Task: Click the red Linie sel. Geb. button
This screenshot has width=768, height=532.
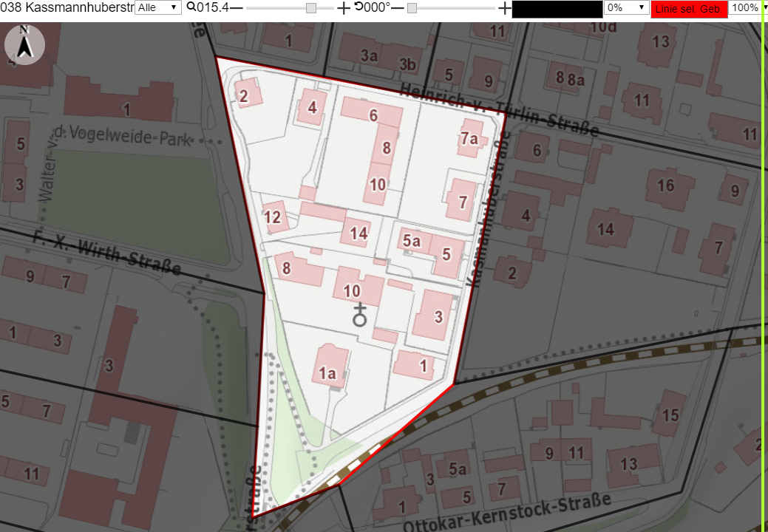Action: [x=689, y=9]
